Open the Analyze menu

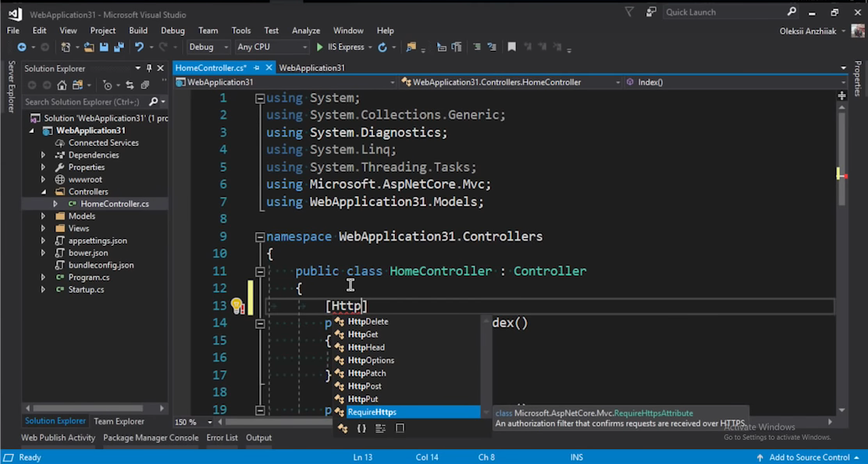coord(306,30)
